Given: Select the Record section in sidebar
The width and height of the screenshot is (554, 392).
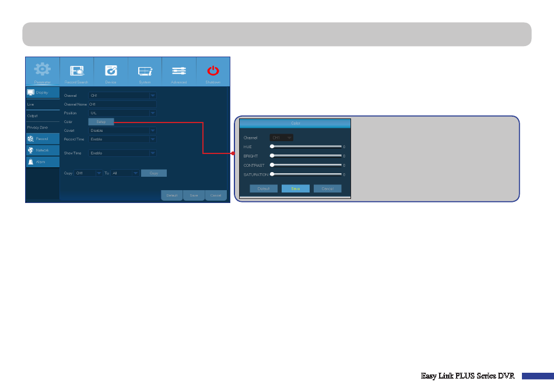Looking at the screenshot, I should [43, 139].
